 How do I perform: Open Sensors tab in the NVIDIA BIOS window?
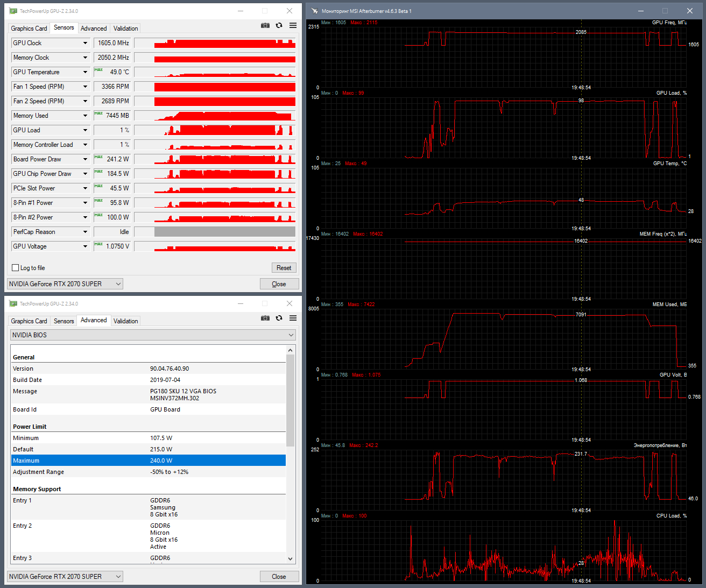(64, 321)
